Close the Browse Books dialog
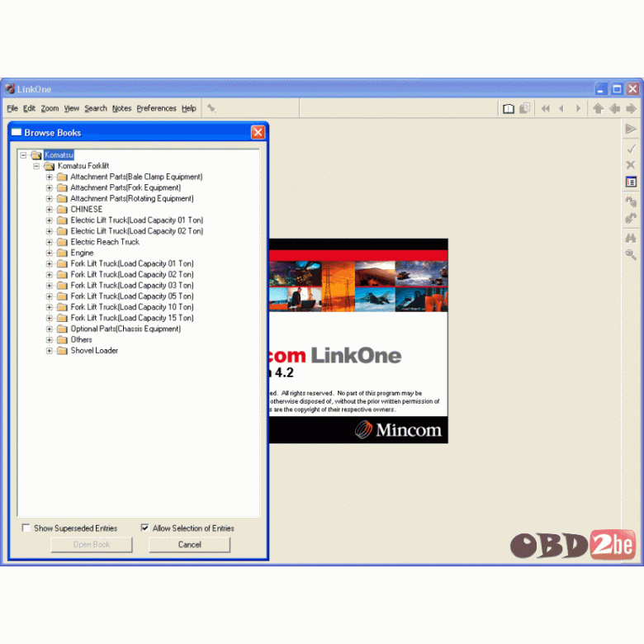644x644 pixels. coord(258,132)
